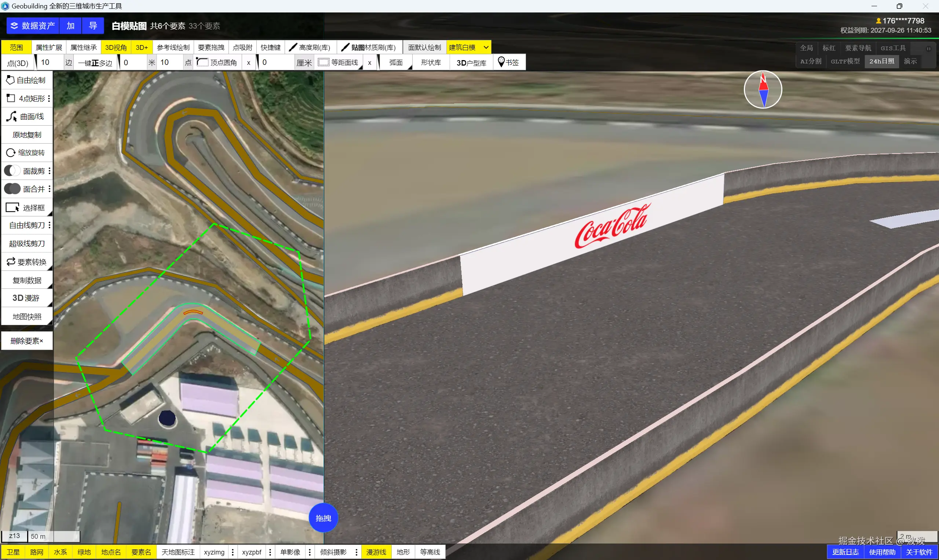Image resolution: width=939 pixels, height=560 pixels.
Task: Open 书签 bookmarks with the pin icon
Action: pyautogui.click(x=508, y=62)
